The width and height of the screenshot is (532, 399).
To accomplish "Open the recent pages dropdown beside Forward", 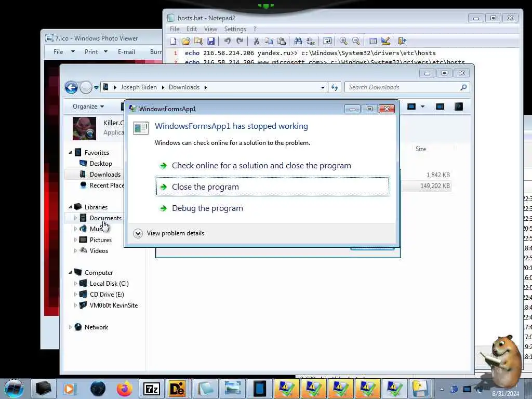I will (96, 87).
